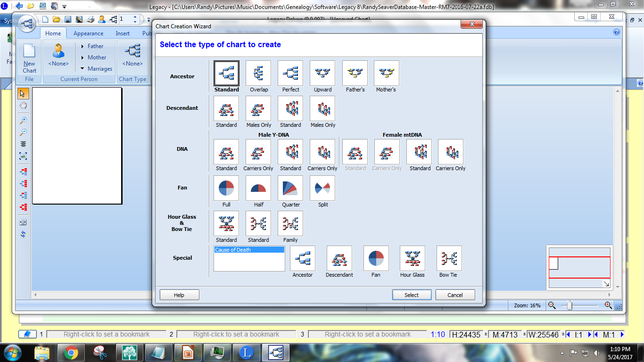Open the Home ribbon tab
This screenshot has height=362, width=644.
(53, 33)
